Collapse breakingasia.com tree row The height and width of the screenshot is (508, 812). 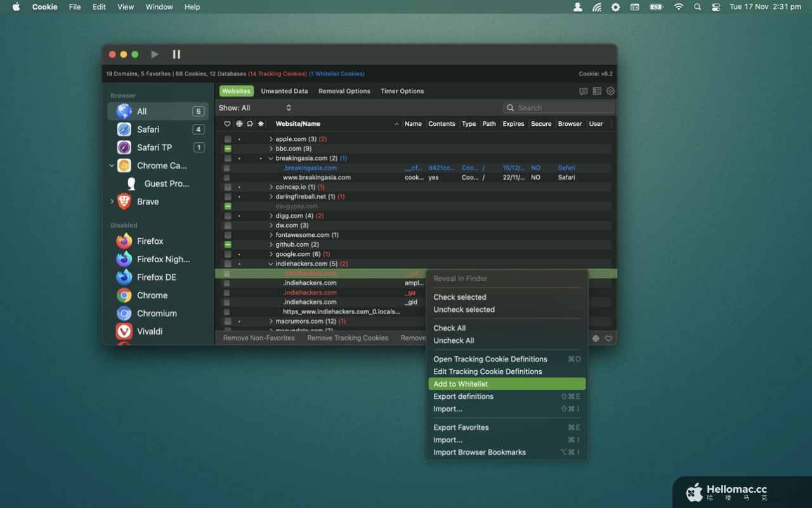[x=271, y=158]
